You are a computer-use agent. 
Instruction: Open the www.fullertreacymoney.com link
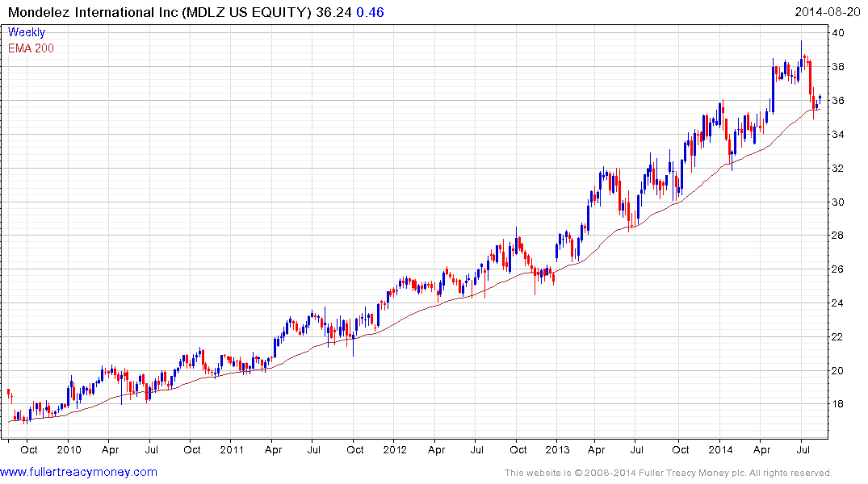[78, 472]
